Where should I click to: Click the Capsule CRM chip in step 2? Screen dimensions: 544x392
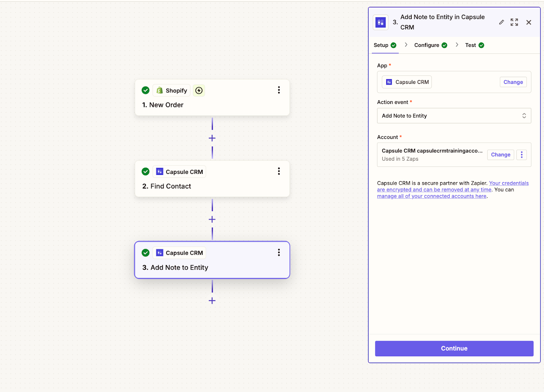click(180, 172)
